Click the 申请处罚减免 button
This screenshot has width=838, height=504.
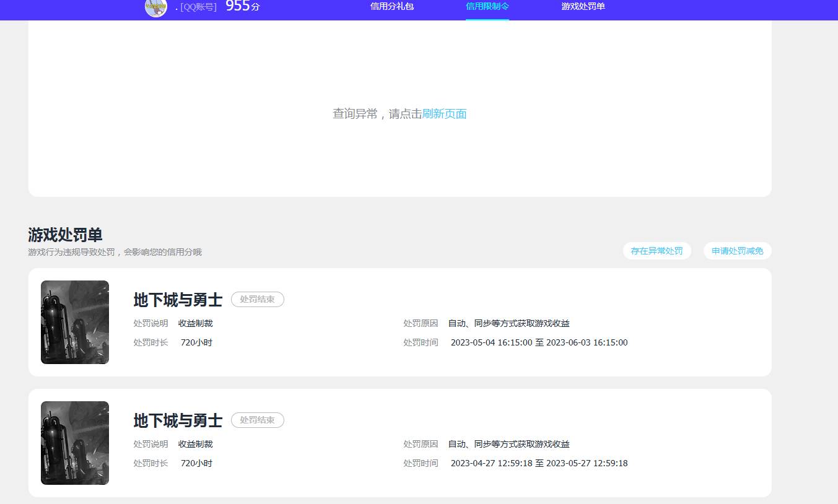(x=737, y=251)
